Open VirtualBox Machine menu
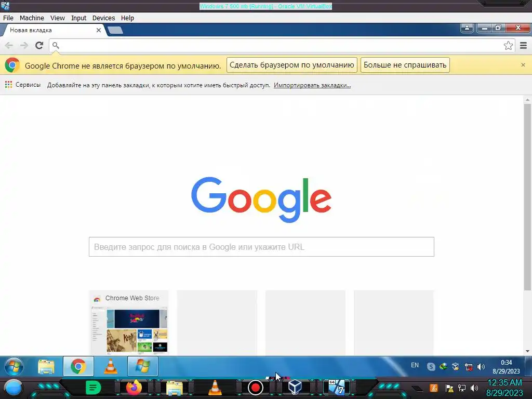 (x=32, y=18)
